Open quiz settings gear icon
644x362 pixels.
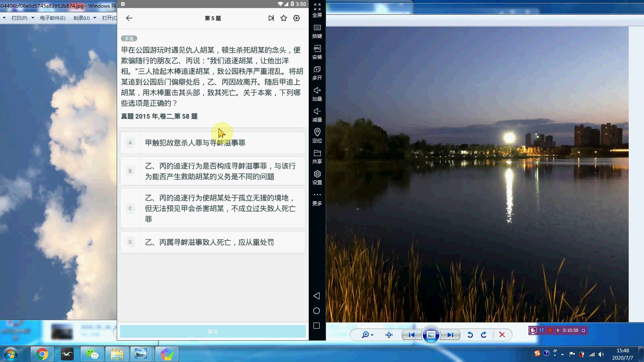[297, 18]
